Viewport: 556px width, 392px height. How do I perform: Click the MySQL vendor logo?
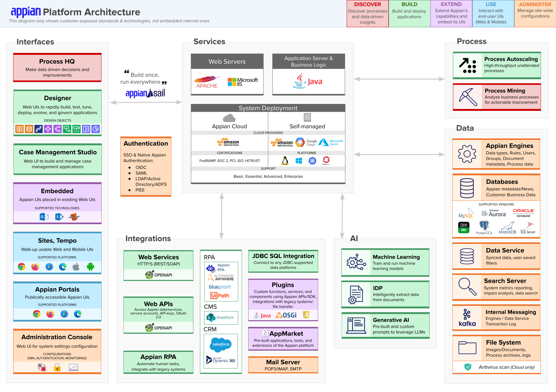(x=466, y=214)
